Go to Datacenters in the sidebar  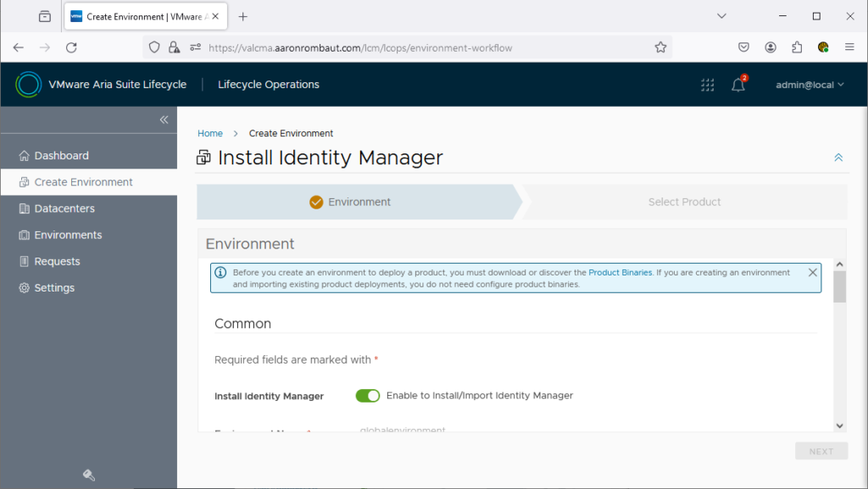pos(64,208)
